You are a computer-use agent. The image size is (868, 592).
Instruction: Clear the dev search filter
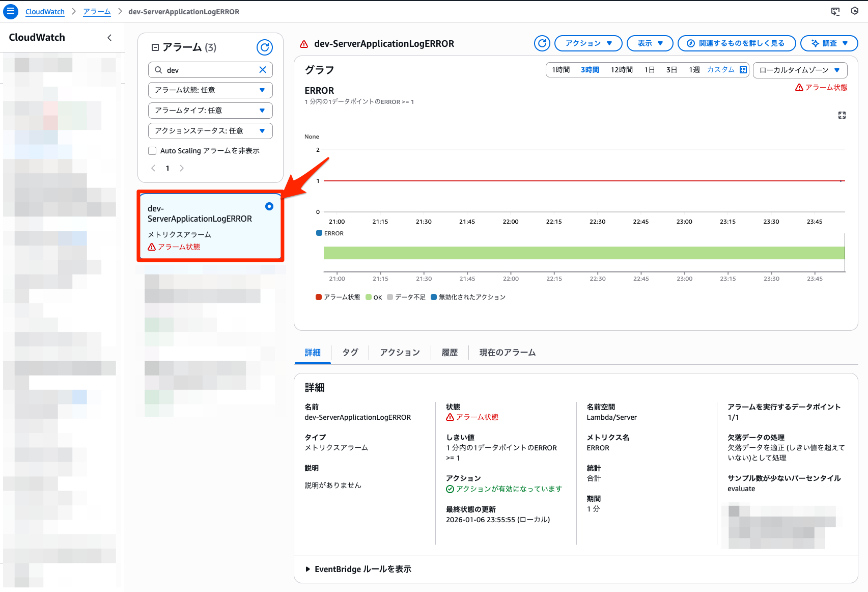point(263,70)
